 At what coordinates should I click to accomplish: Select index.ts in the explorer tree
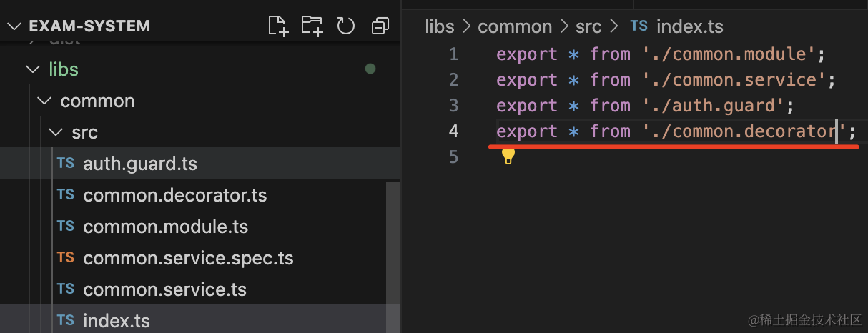tap(117, 321)
